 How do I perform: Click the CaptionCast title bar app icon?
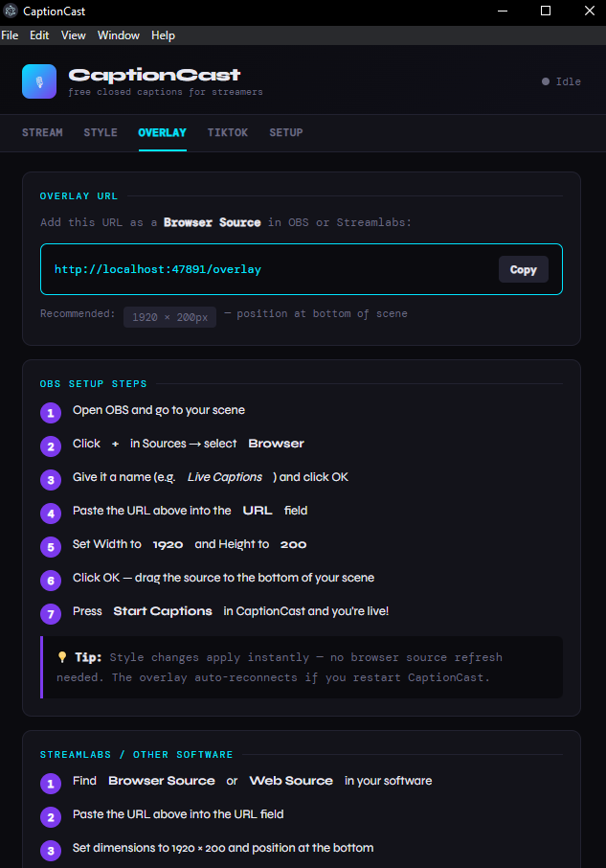click(10, 11)
